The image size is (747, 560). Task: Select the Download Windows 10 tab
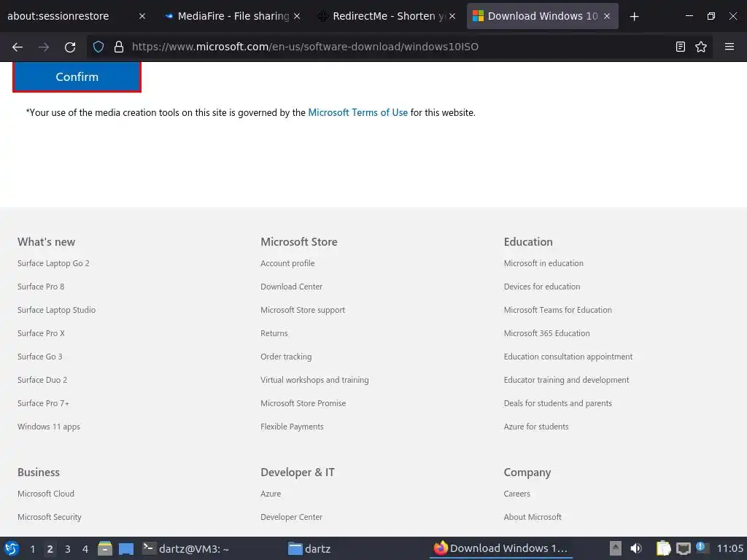(x=543, y=16)
